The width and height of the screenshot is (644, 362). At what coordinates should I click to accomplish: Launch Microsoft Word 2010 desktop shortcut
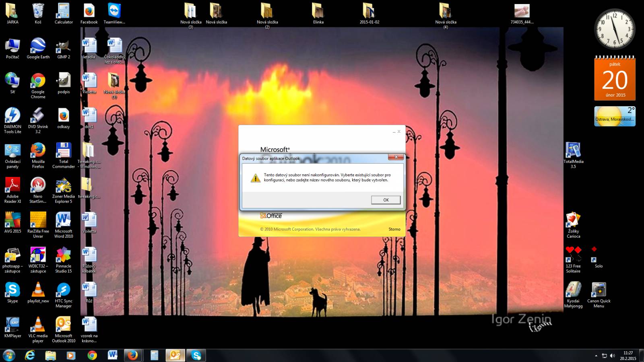click(64, 225)
